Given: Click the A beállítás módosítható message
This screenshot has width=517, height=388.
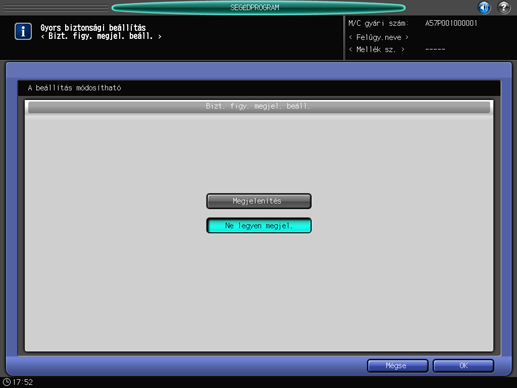Looking at the screenshot, I should (74, 88).
